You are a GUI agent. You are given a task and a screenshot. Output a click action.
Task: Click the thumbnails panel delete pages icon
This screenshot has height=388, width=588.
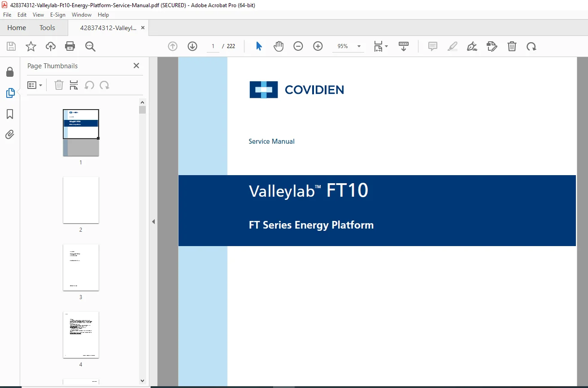tap(59, 85)
